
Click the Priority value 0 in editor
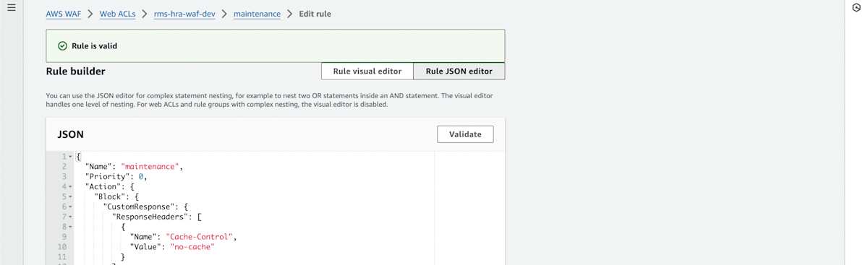pyautogui.click(x=142, y=177)
